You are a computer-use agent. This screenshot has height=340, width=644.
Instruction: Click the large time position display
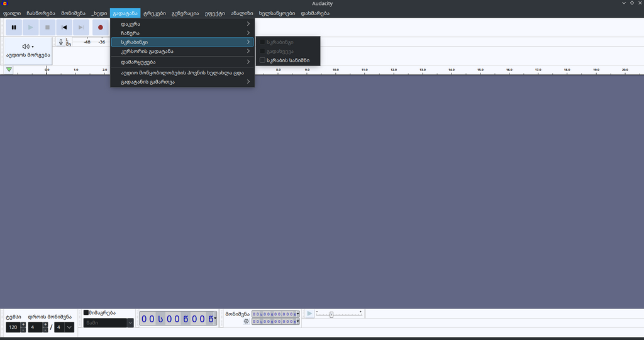pyautogui.click(x=177, y=319)
